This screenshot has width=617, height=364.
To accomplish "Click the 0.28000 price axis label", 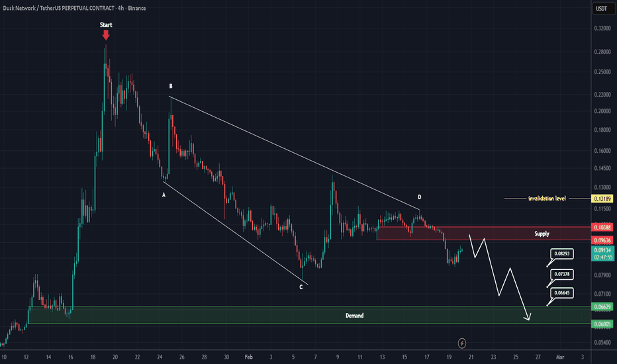I will (x=602, y=52).
